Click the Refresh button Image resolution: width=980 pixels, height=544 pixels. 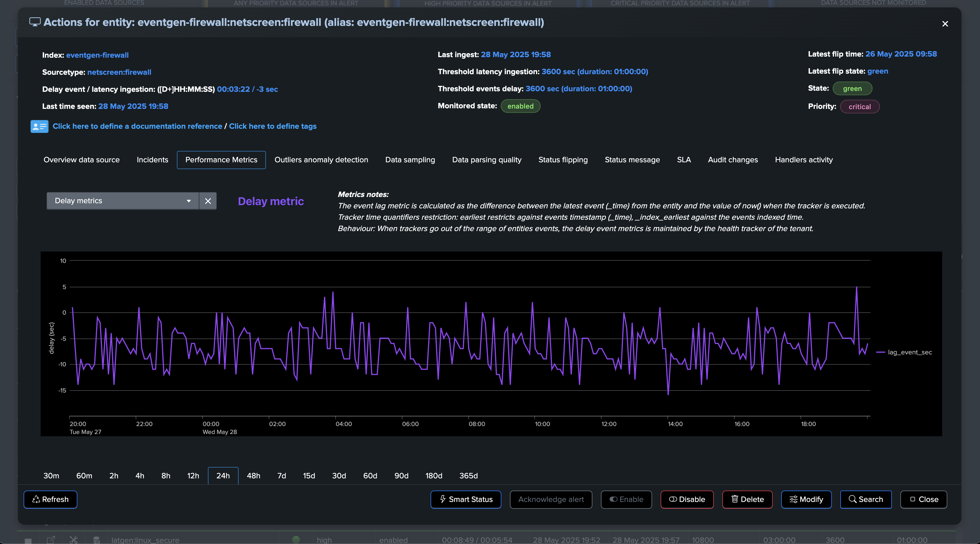[50, 499]
